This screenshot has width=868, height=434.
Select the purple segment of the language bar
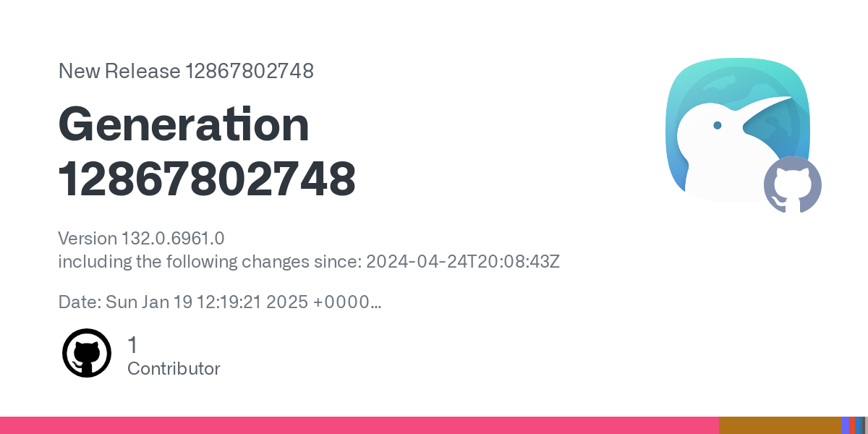click(845, 425)
